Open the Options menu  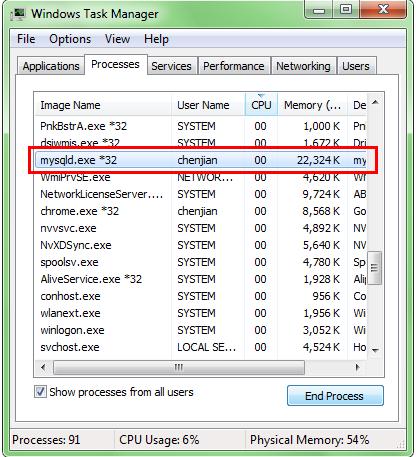[70, 39]
